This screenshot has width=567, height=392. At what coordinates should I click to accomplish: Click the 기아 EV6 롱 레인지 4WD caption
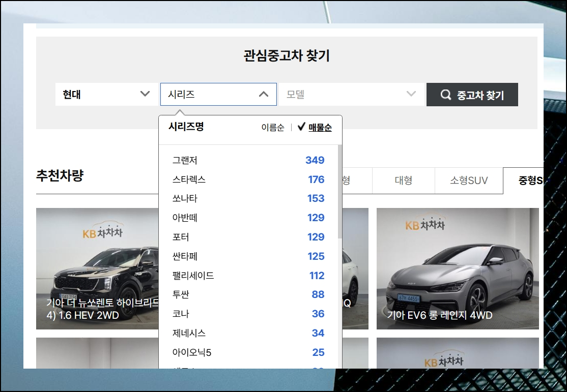(440, 315)
